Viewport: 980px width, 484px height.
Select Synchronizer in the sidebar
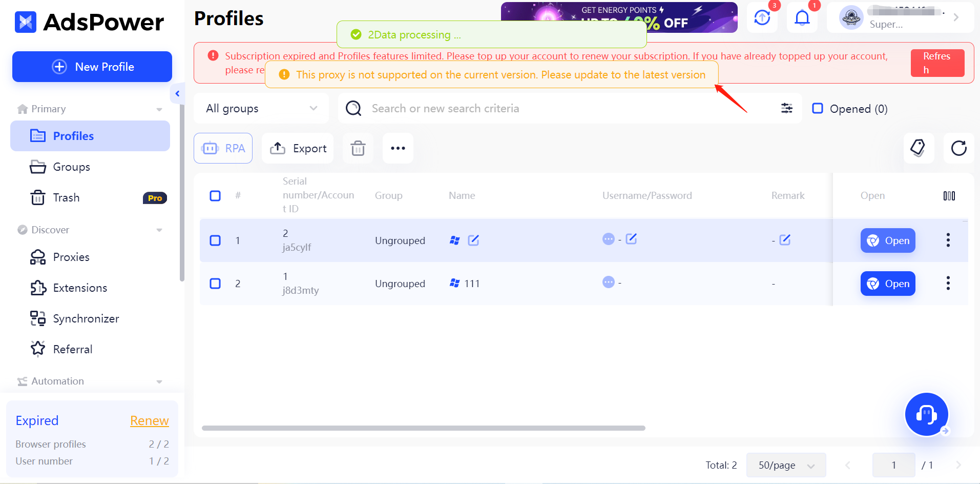[x=86, y=318]
